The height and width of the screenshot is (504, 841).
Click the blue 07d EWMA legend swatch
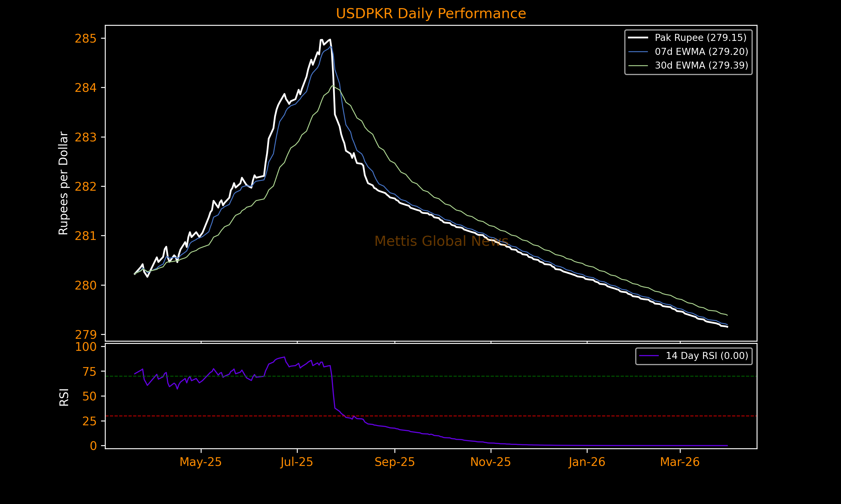638,52
